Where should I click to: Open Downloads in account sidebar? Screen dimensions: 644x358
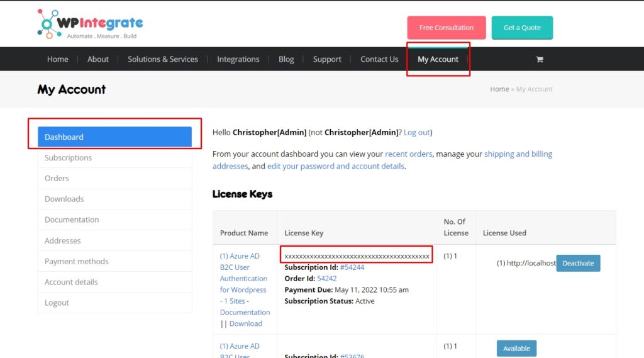pyautogui.click(x=114, y=199)
